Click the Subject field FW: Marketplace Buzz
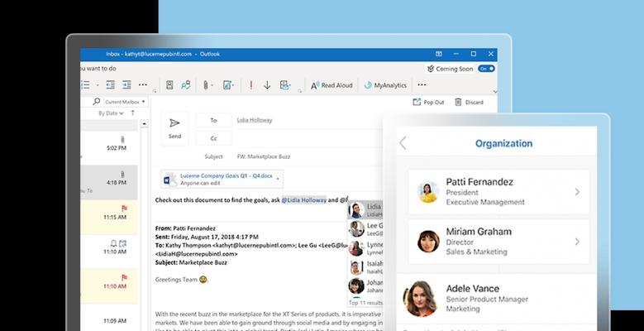 264,156
